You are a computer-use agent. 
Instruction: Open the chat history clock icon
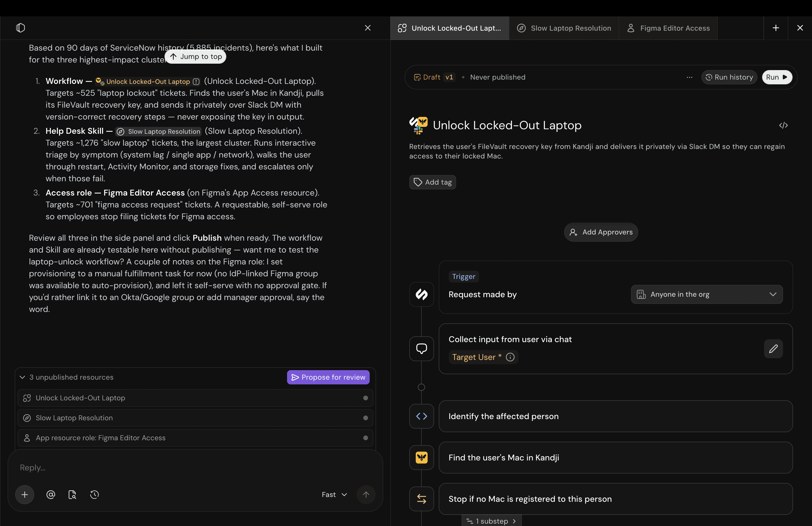(x=94, y=495)
